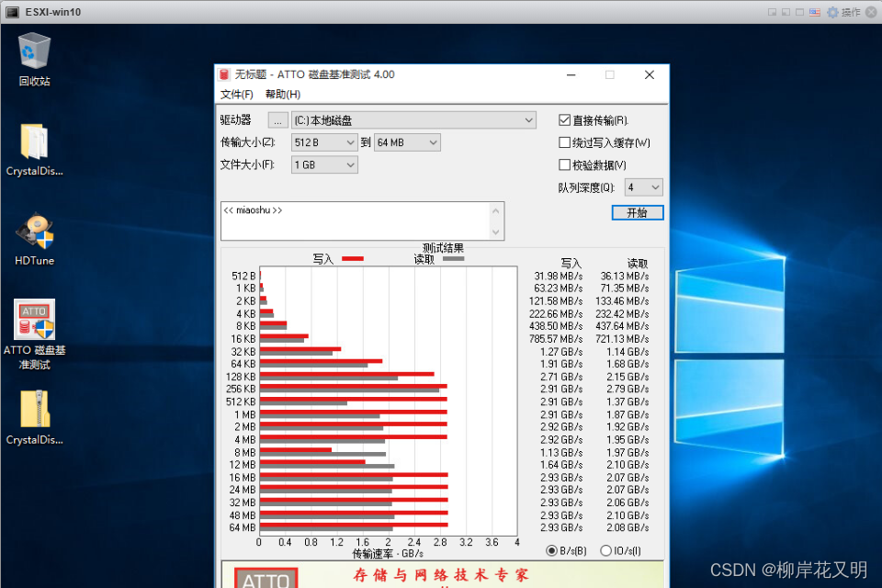
Task: Dock console to bottom-left corner icon
Action: 786,12
